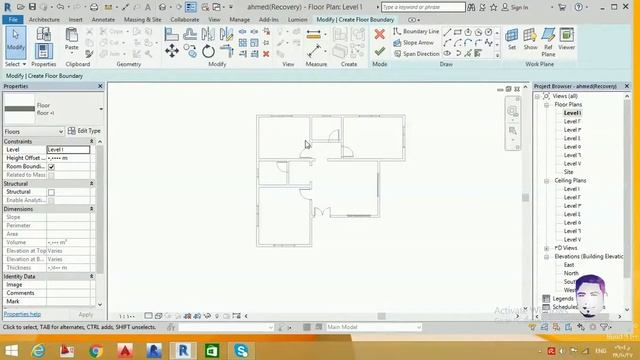Select the Spline draw tool
Viewport: 640px width, 360px height.
(489, 42)
